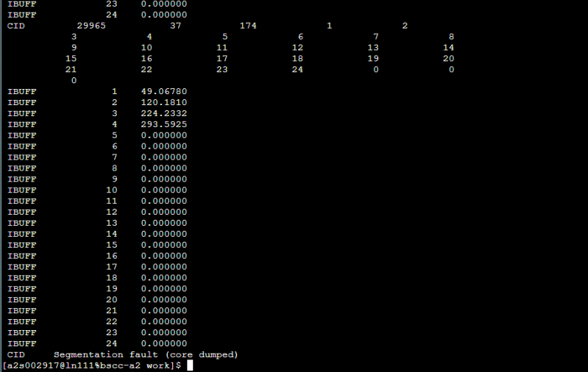Click the 0.000000 value on IBUFF row 5
The height and width of the screenshot is (372, 588).
click(x=163, y=135)
